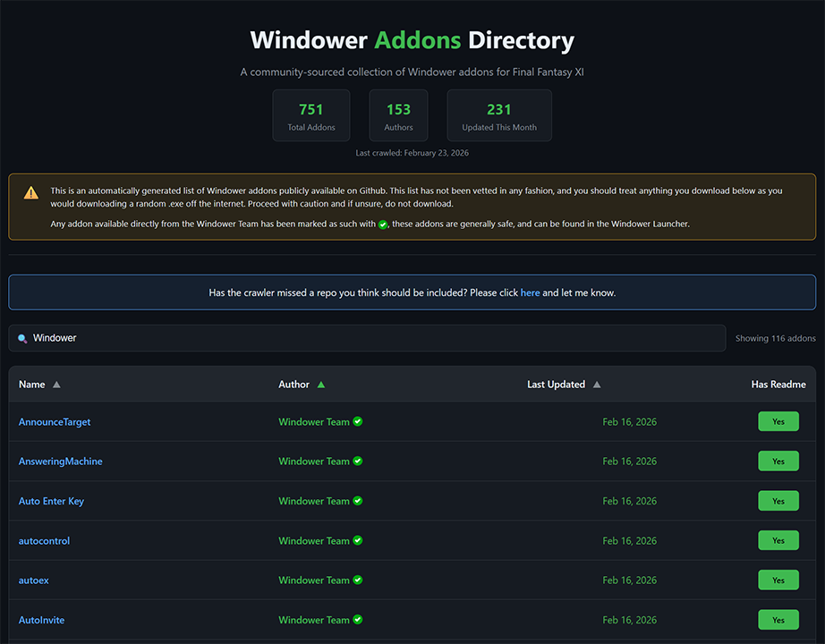Sort by Last Updated column arrow
825x644 pixels.
click(597, 385)
